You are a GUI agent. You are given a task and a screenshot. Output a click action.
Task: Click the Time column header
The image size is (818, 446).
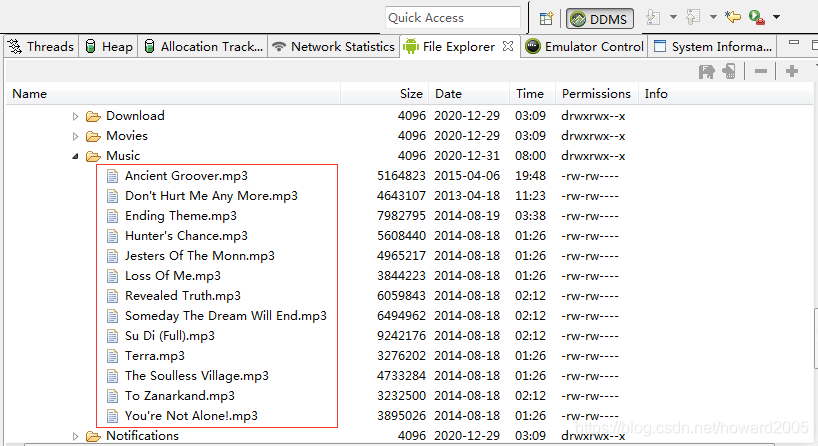tap(533, 93)
